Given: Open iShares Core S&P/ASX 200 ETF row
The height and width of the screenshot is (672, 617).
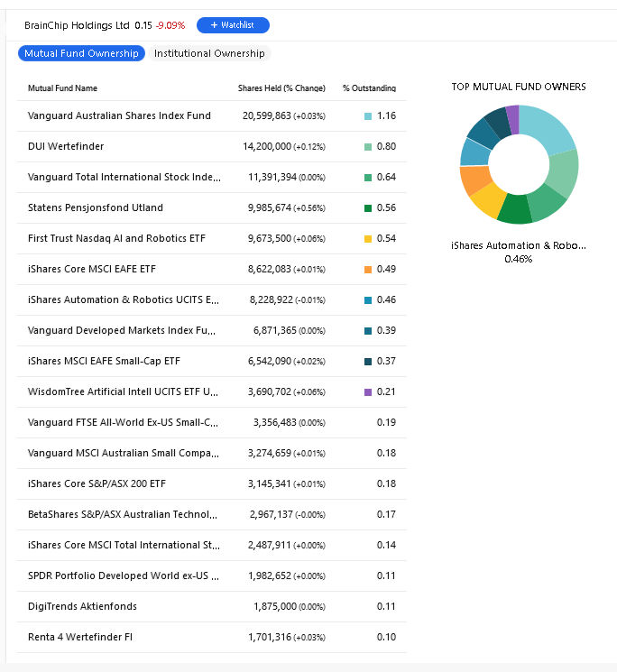Looking at the screenshot, I should (x=97, y=483).
